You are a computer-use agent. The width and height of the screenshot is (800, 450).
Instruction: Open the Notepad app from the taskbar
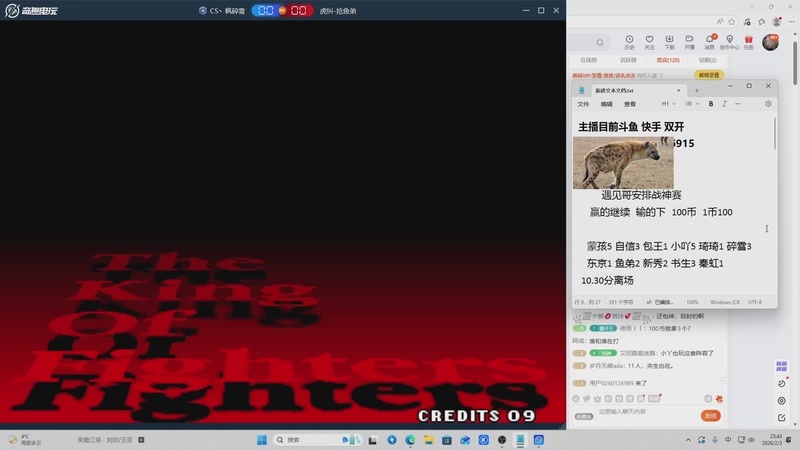520,440
